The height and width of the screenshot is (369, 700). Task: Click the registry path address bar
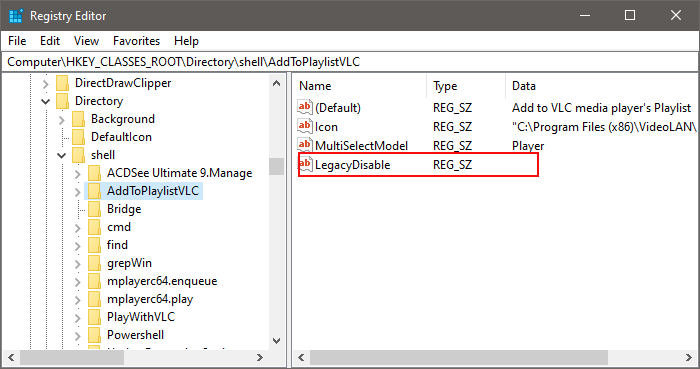350,62
